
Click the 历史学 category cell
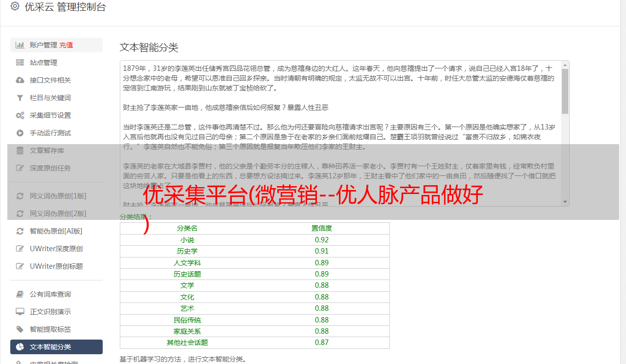pos(187,251)
